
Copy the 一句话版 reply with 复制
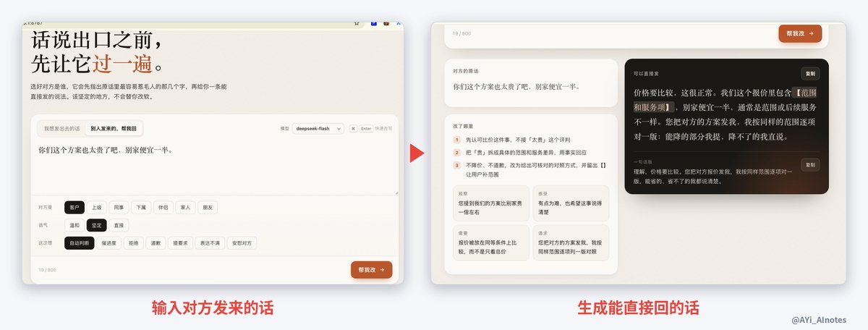point(810,164)
